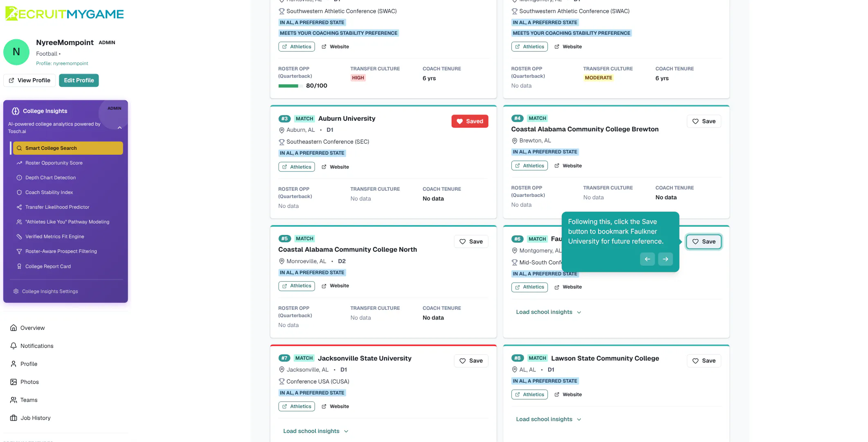Open Auburn University Website link

pyautogui.click(x=335, y=167)
